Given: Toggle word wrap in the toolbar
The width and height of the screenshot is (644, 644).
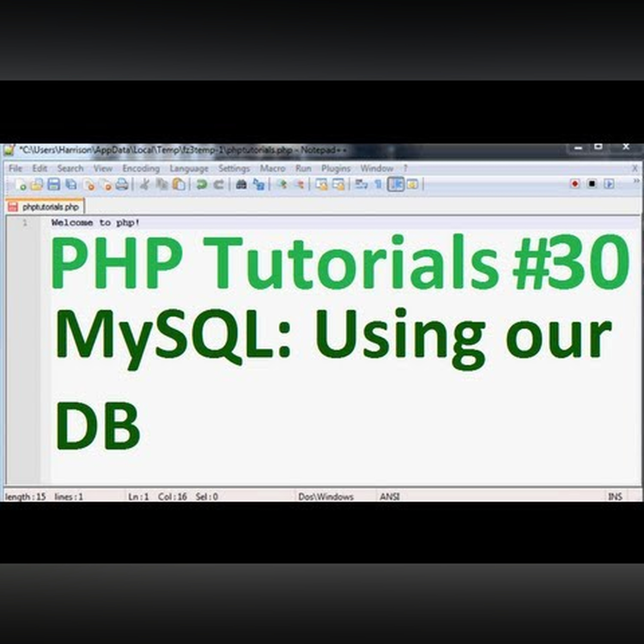Looking at the screenshot, I should point(361,184).
